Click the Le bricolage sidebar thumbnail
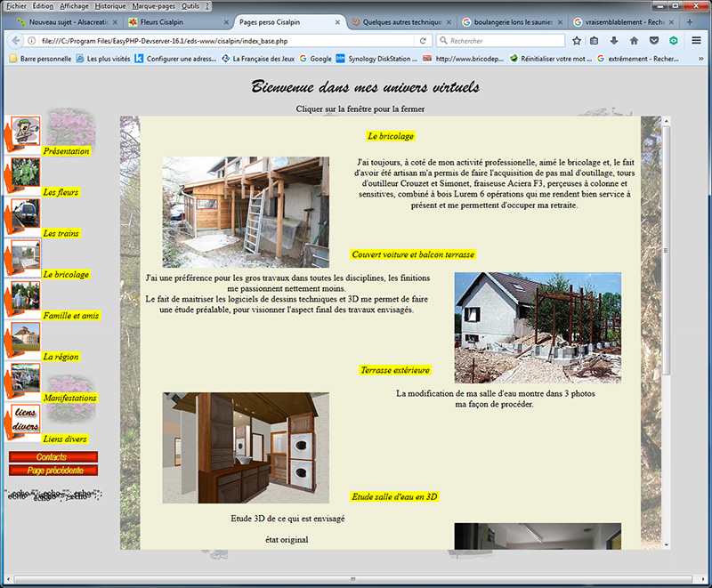712x588 pixels. pos(26,254)
